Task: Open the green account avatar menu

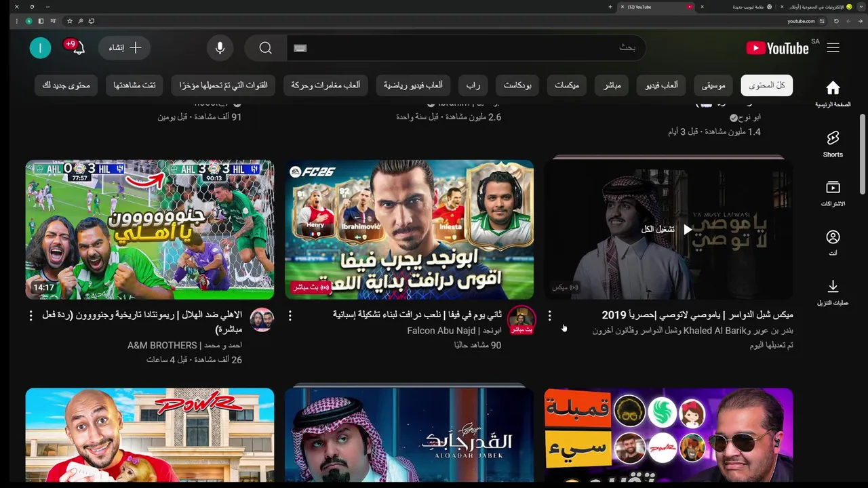Action: (x=40, y=47)
